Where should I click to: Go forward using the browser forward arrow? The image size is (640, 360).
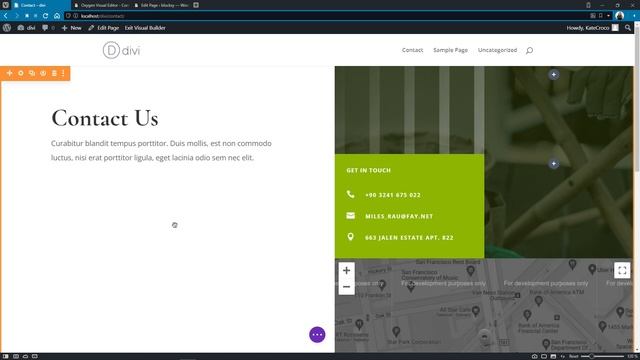[x=16, y=16]
